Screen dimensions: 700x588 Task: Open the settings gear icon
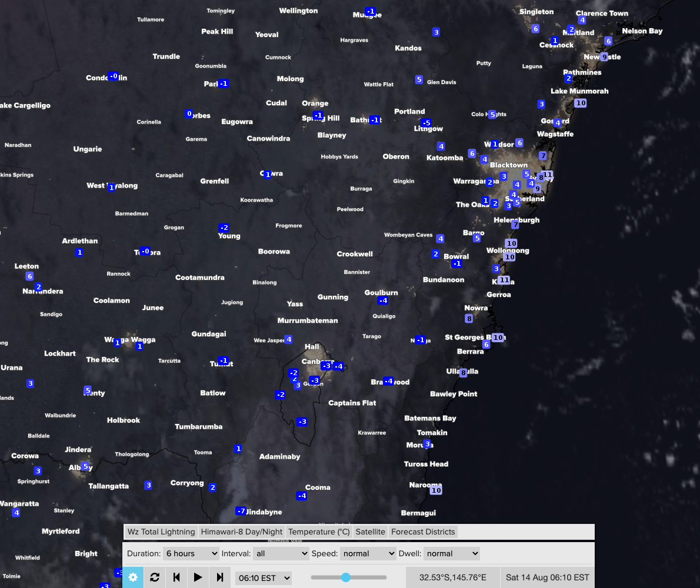(132, 577)
